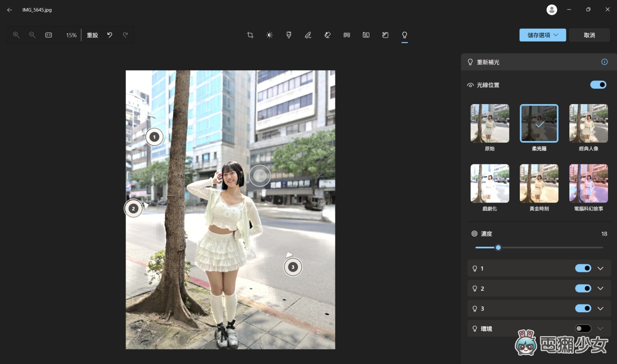Undo the last edit
Viewport: 617px width, 364px height.
[x=110, y=35]
